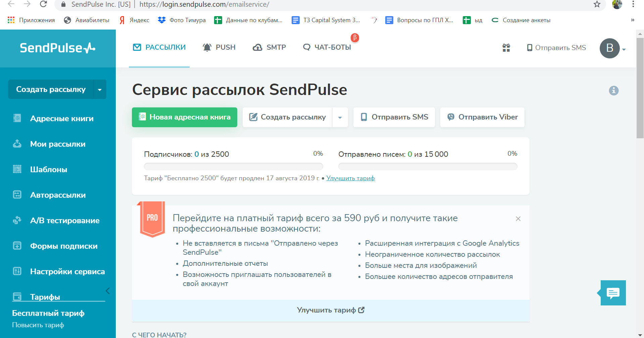
Task: Follow the Улучшить тариф link
Action: [350, 178]
